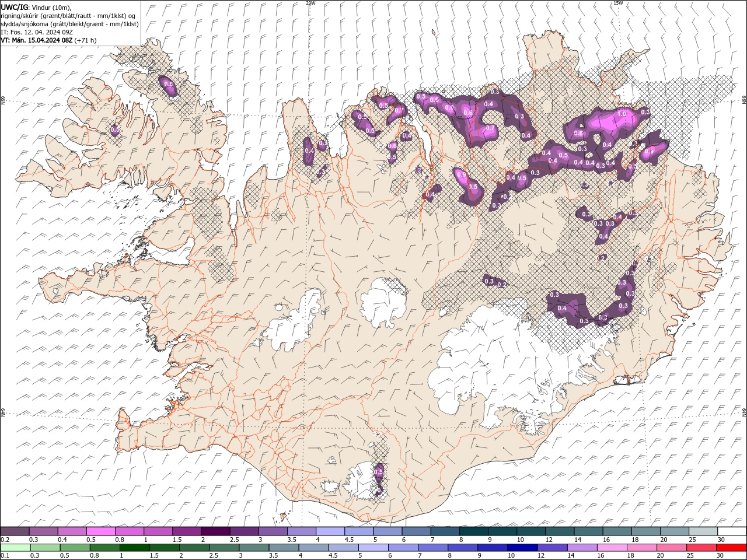Click the pale green rain swatch starting at 0.1
Viewport: 747px width, 560px height.
[x=15, y=548]
